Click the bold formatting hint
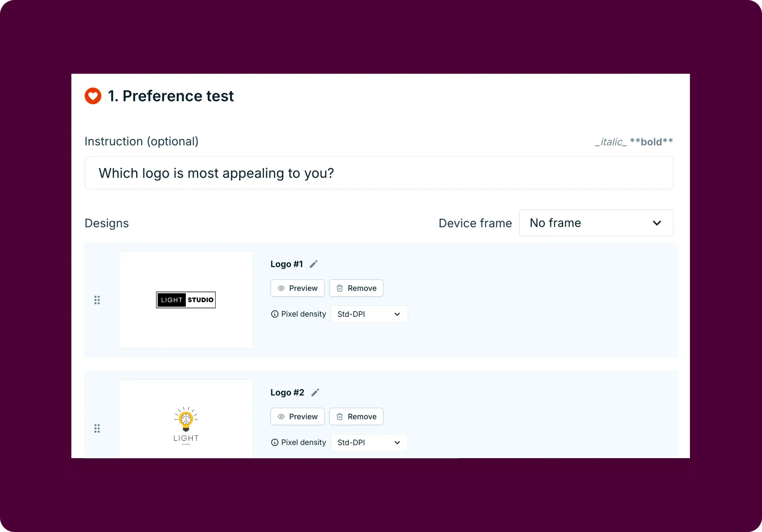 (x=652, y=142)
